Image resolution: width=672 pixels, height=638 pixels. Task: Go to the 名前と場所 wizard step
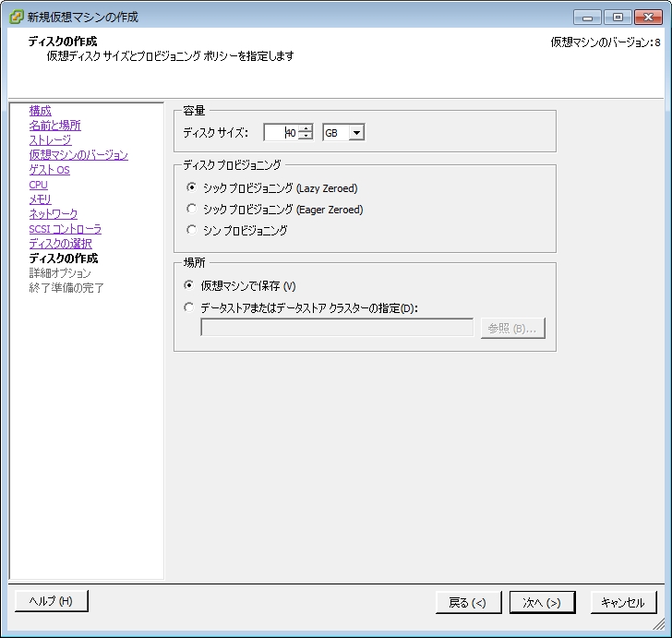(54, 126)
